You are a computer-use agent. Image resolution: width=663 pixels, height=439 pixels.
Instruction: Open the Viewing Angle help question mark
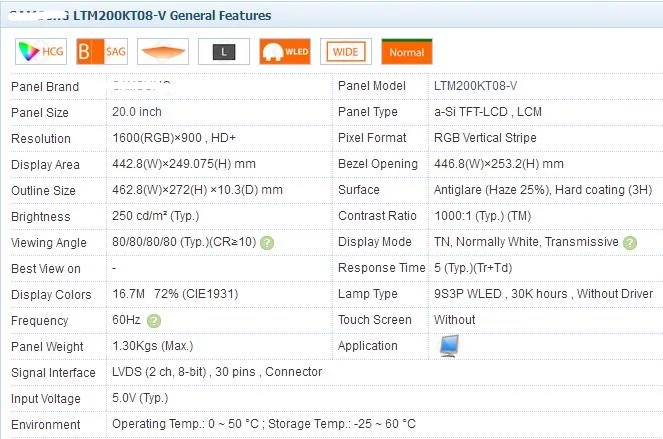267,243
